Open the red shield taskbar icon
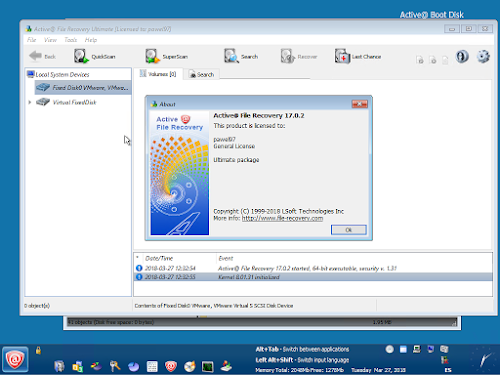 (171, 366)
